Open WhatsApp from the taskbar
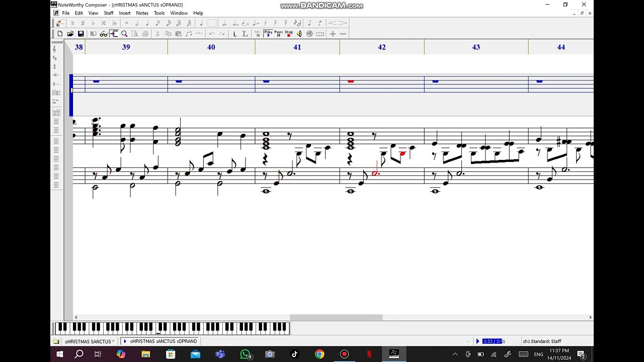 [245, 354]
